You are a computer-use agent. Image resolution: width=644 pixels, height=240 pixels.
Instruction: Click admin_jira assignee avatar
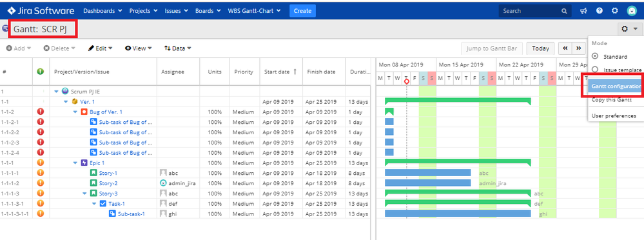(164, 183)
